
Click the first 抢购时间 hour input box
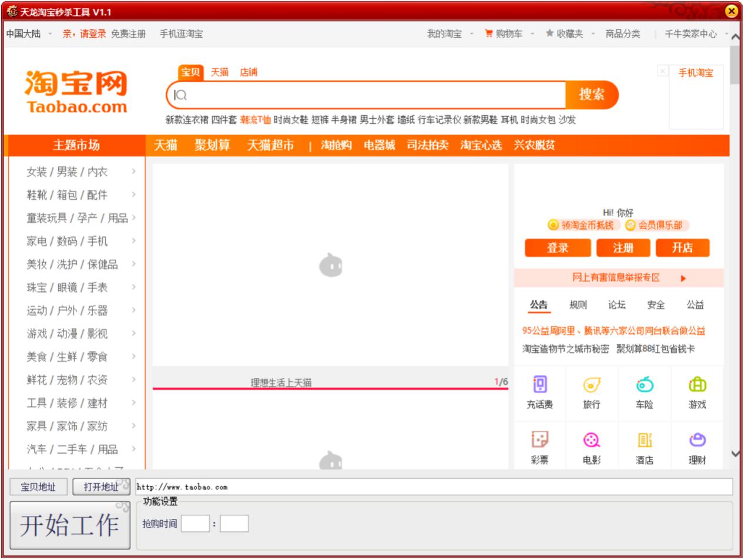pos(195,524)
